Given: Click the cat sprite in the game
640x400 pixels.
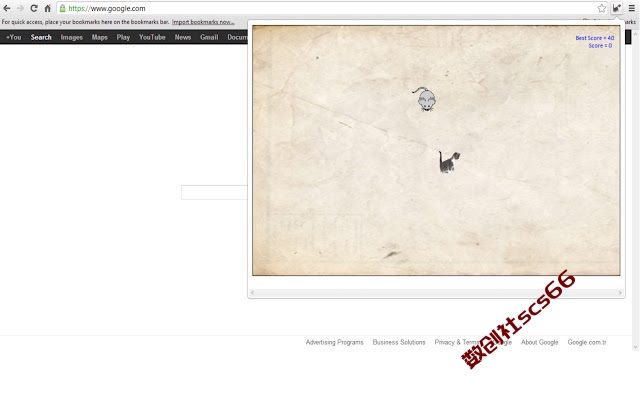Looking at the screenshot, I should 449,162.
